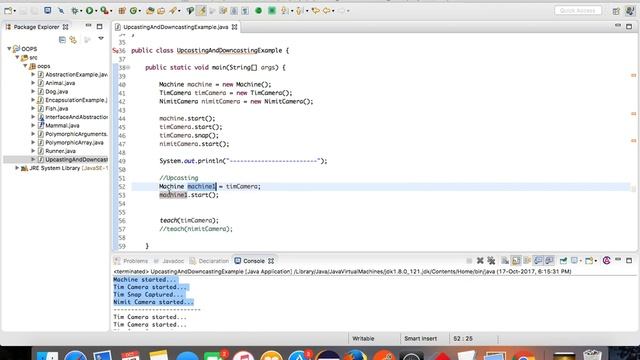The image size is (640, 360).
Task: Collapse the OOPS project node
Action: 9,49
